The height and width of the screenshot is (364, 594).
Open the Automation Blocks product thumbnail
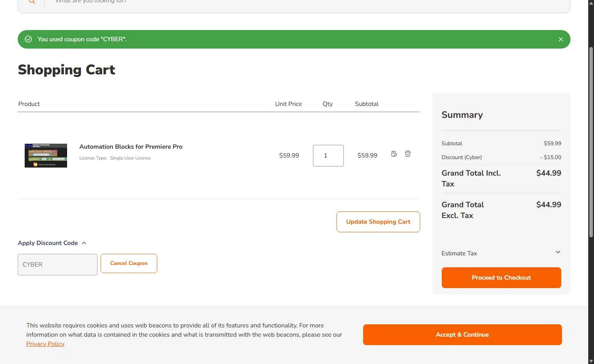[x=46, y=156]
